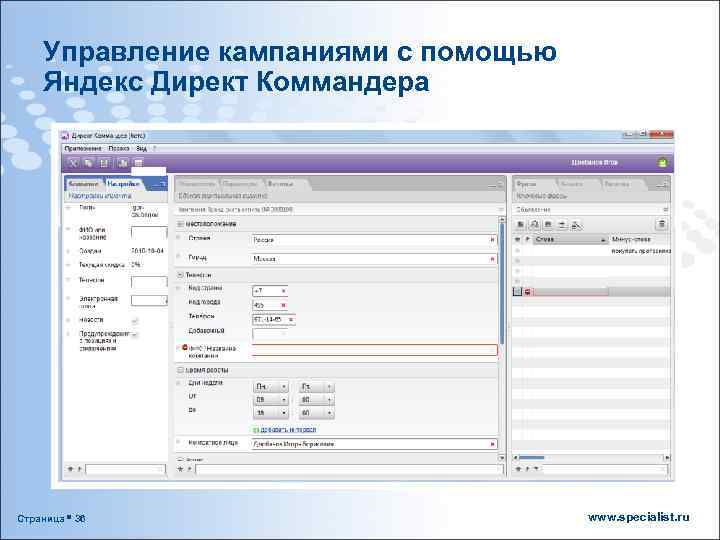The width and height of the screenshot is (720, 540).
Task: Open the first menu bar item
Action: coord(83,148)
